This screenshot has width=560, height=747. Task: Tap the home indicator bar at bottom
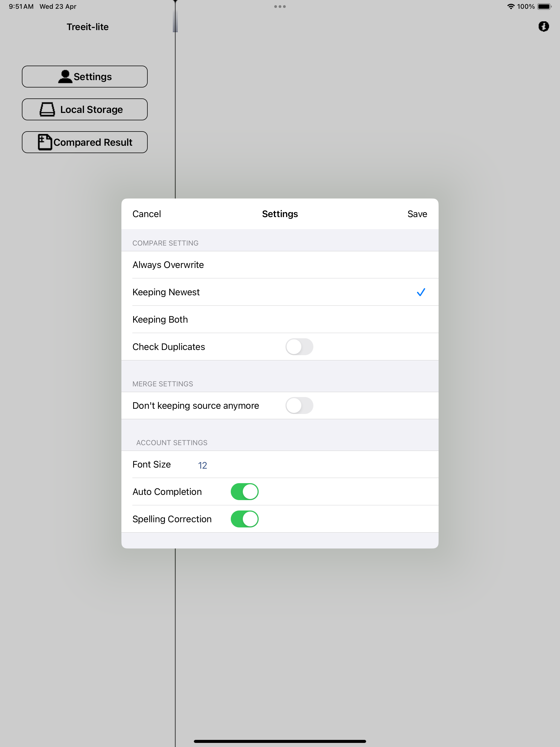(x=280, y=741)
